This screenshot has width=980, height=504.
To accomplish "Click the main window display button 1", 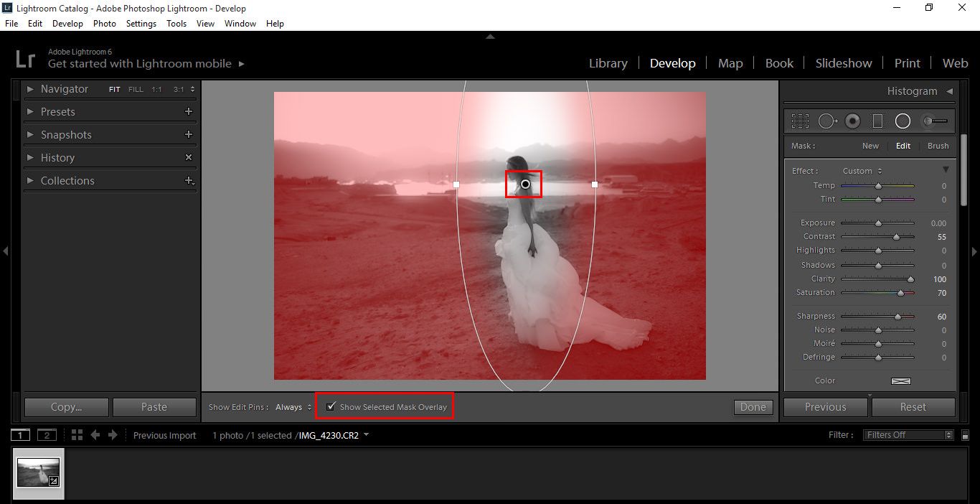I will 21,435.
